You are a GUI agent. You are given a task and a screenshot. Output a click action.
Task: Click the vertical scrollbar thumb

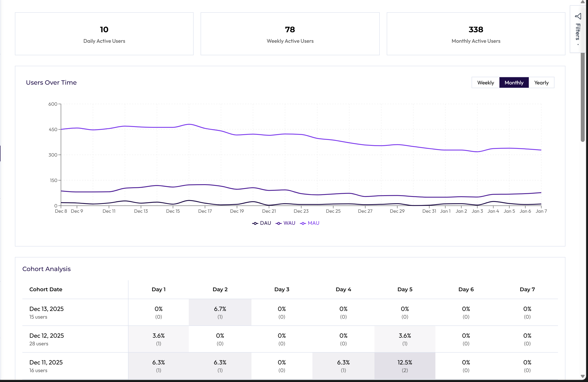tap(583, 96)
